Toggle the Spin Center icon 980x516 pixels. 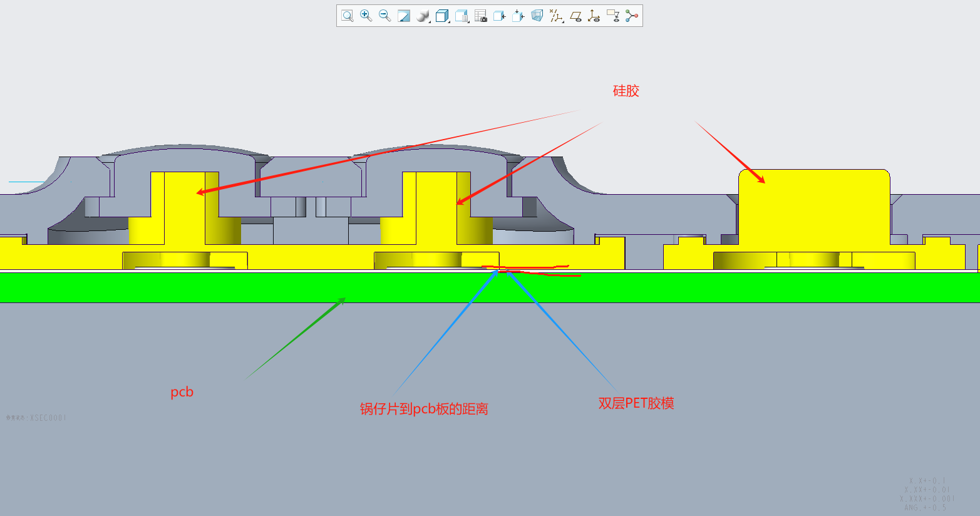pyautogui.click(x=632, y=16)
